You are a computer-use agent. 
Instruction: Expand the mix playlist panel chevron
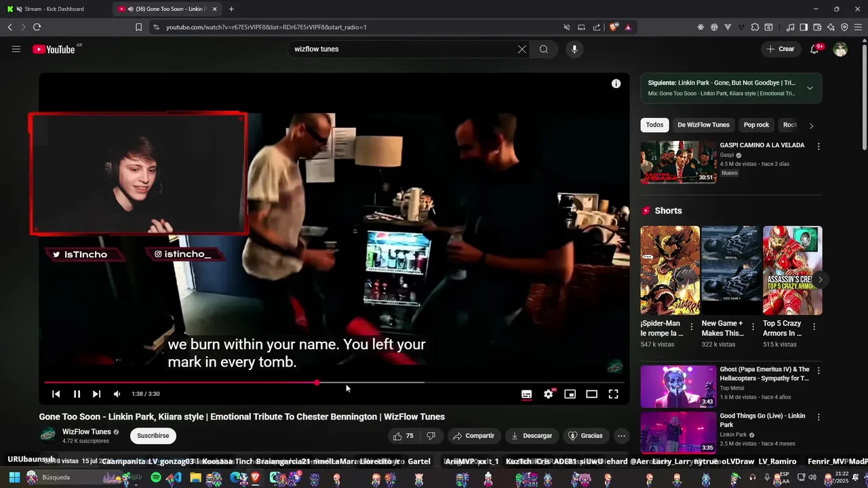coord(810,88)
